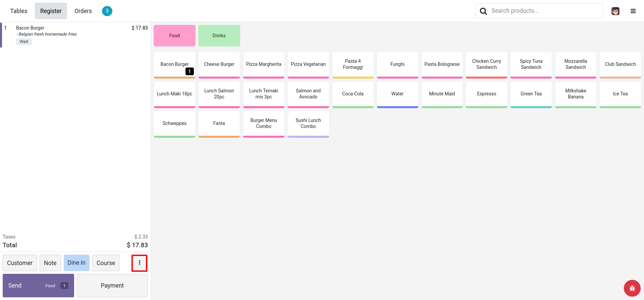Add Water to the order
Screen dimensions: 644x300
pos(397,94)
